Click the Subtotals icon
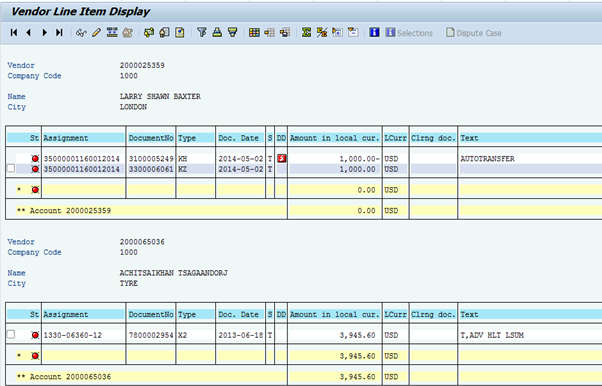The width and height of the screenshot is (602, 386). pos(322,33)
